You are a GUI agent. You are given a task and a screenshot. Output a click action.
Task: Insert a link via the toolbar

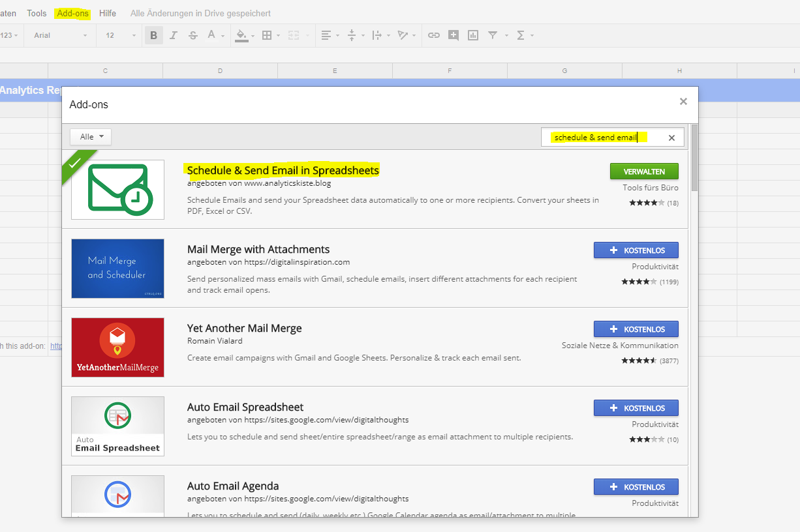click(434, 35)
